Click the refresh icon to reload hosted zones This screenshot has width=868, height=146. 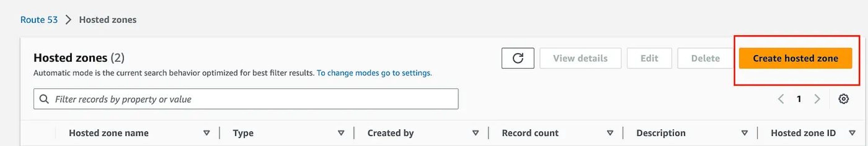(x=518, y=58)
